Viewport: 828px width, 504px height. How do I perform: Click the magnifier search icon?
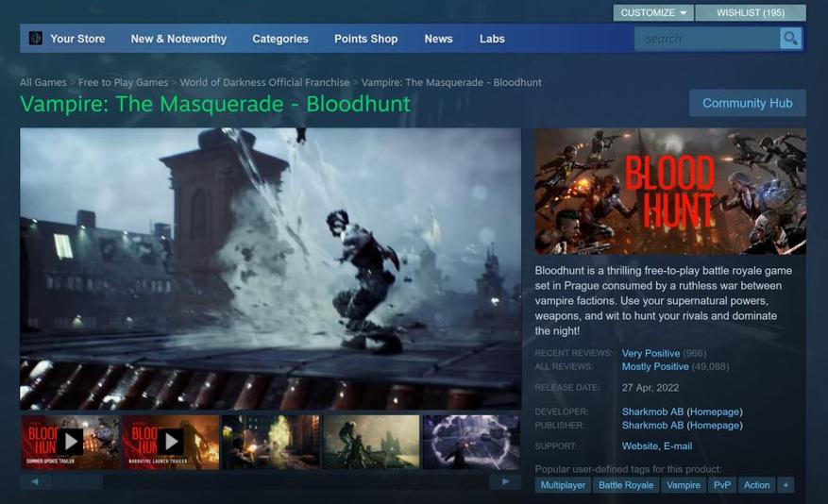790,39
